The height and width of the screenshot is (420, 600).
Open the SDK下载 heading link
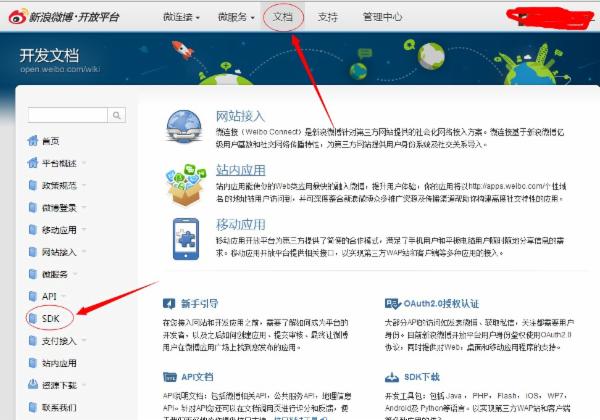pos(422,377)
